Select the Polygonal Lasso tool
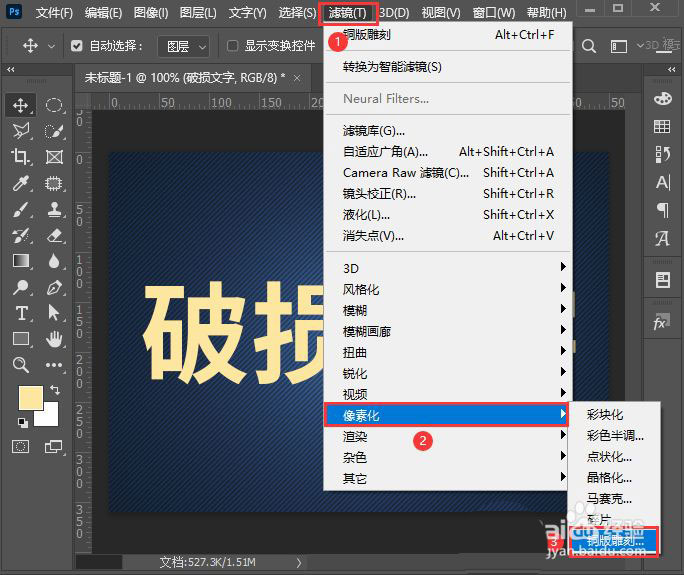Screen dimensions: 684x575 (21, 131)
